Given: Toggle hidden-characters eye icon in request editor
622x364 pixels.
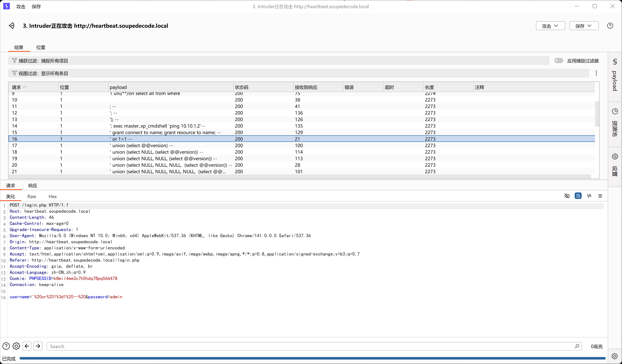Looking at the screenshot, I should pyautogui.click(x=567, y=196).
